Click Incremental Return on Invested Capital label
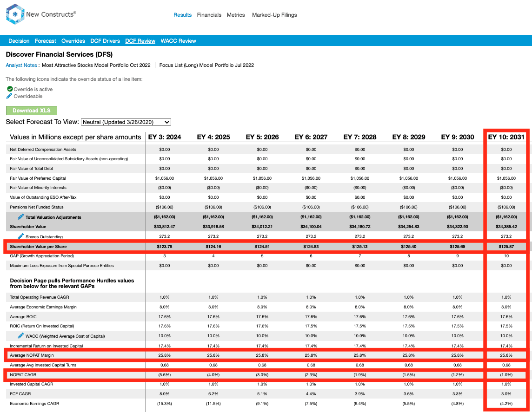This screenshot has width=532, height=412. 47,346
